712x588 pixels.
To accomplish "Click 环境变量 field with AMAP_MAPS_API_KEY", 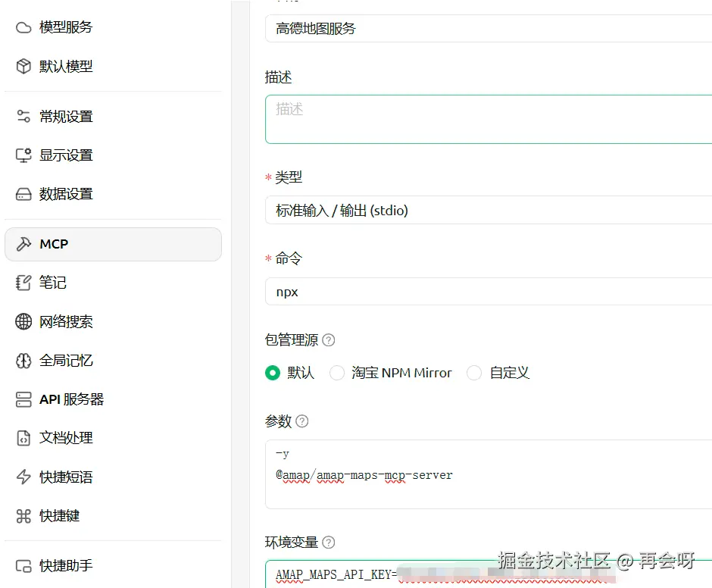I will tap(489, 574).
